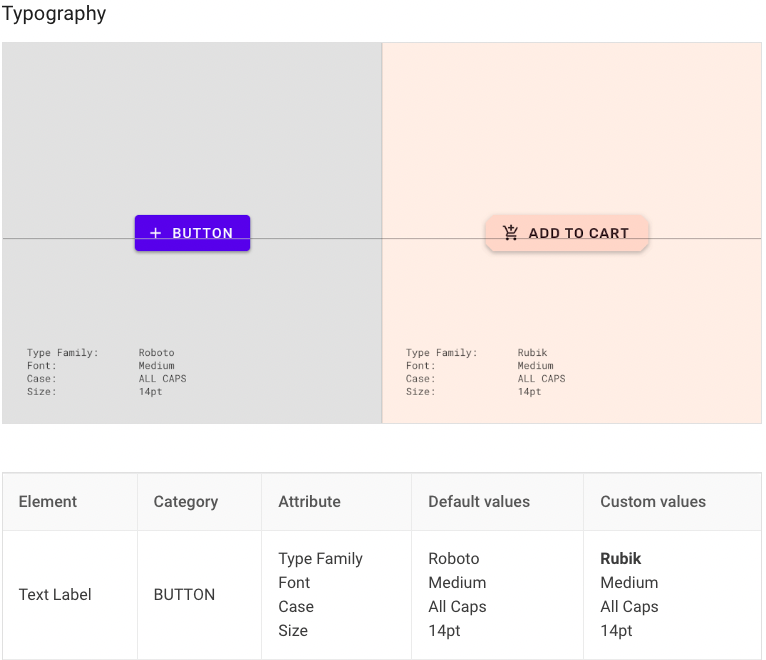Click the BUTTON category cell in table
This screenshot has height=660, width=766.
point(184,595)
